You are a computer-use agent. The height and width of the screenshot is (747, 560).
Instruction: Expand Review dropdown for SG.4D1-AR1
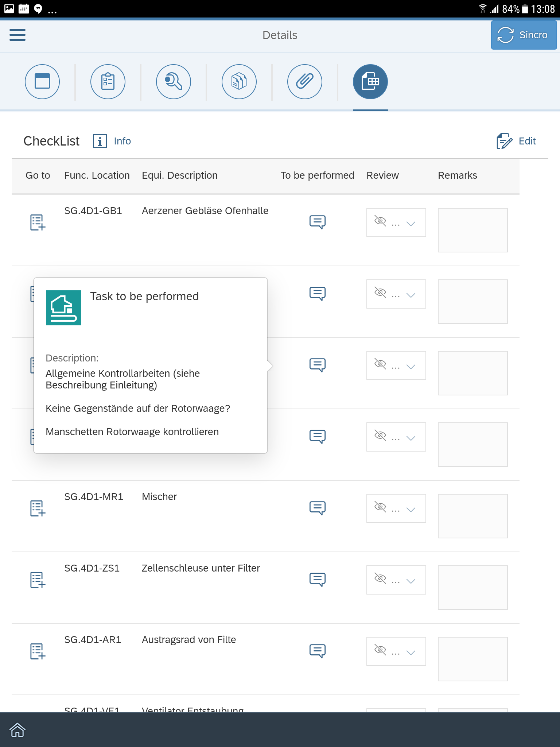[x=411, y=652]
